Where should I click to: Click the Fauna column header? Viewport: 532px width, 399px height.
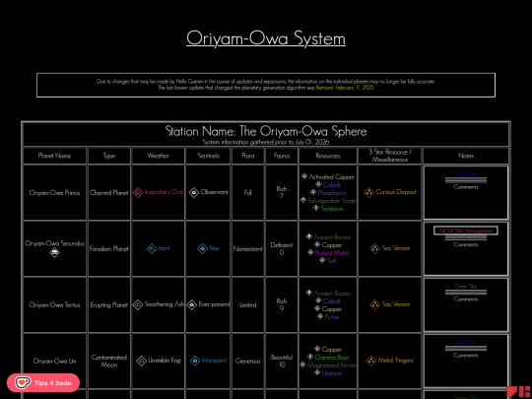[x=282, y=156]
